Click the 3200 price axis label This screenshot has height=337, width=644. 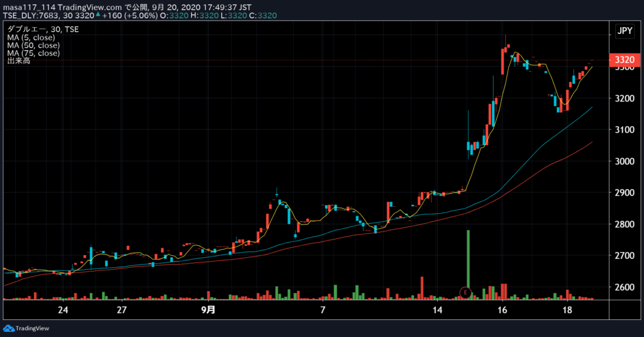625,99
